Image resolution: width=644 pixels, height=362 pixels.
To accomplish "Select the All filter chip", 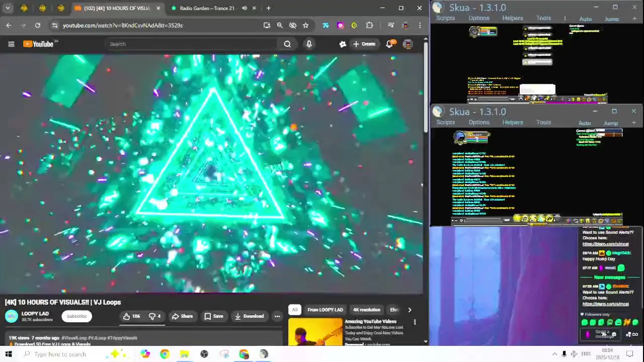I will point(295,310).
